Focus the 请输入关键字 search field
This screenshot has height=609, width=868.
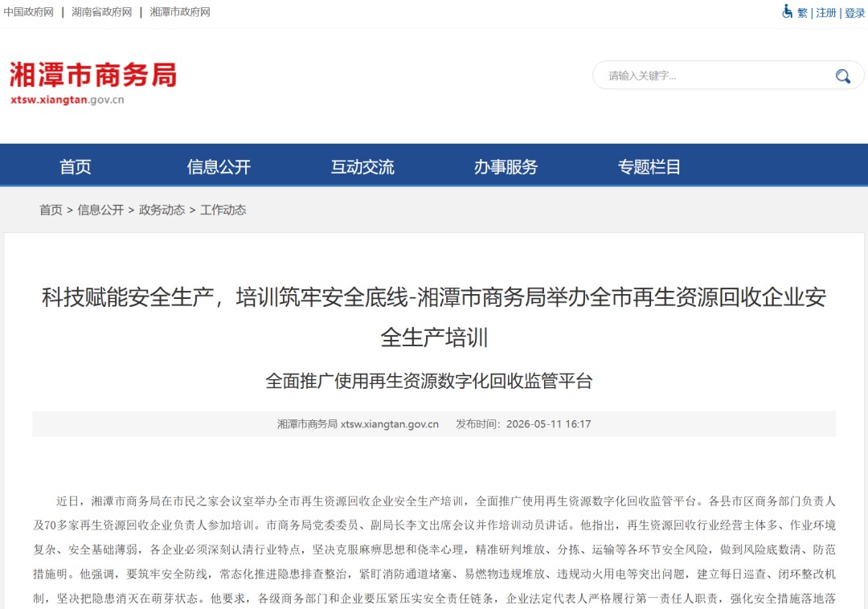[728, 76]
